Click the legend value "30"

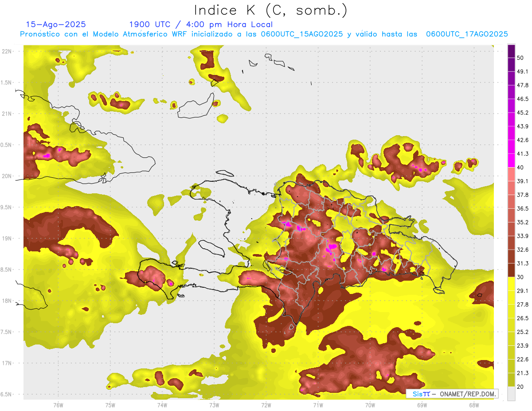tap(520, 277)
